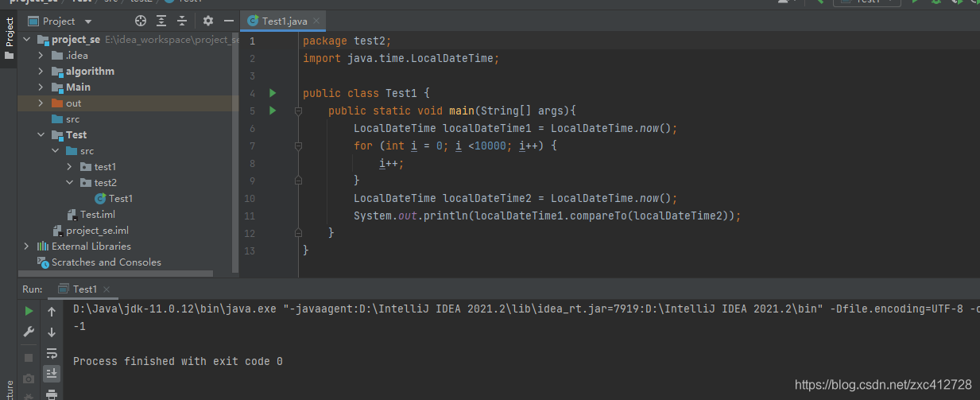Viewport: 980px width, 400px height.
Task: Click 'Run:' label in Run panel
Action: click(x=33, y=289)
